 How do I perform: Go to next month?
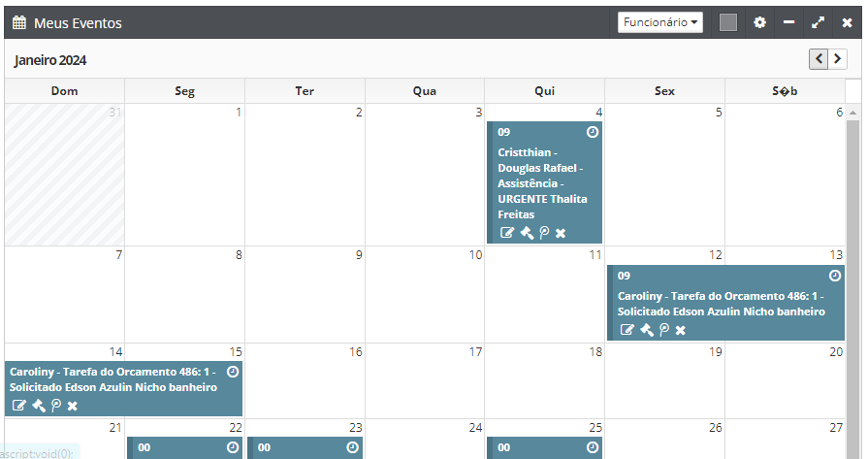(837, 59)
